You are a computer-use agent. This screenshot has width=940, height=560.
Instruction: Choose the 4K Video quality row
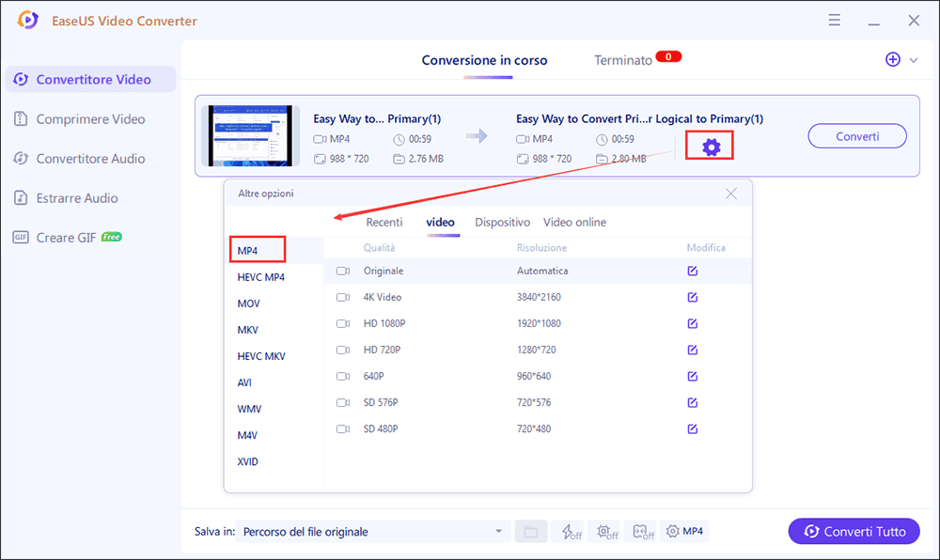click(x=537, y=297)
